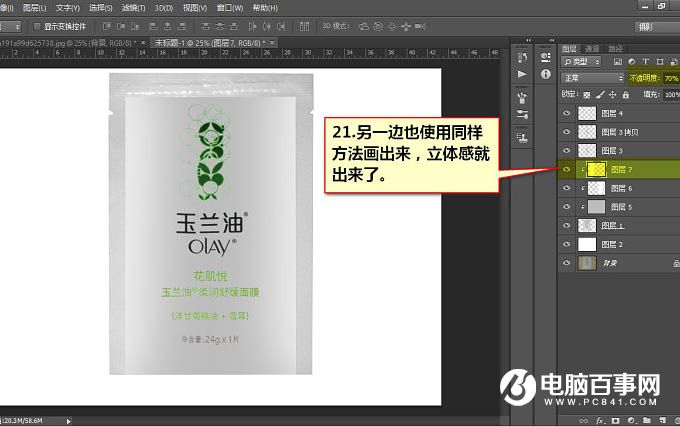The image size is (680, 426).
Task: Open the workspace switcher dropdown at top right
Action: (657, 27)
